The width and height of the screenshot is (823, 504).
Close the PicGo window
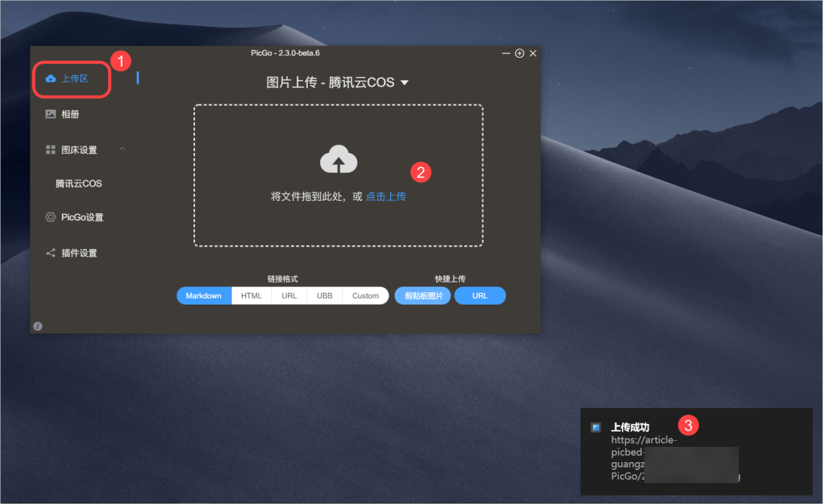[x=533, y=53]
